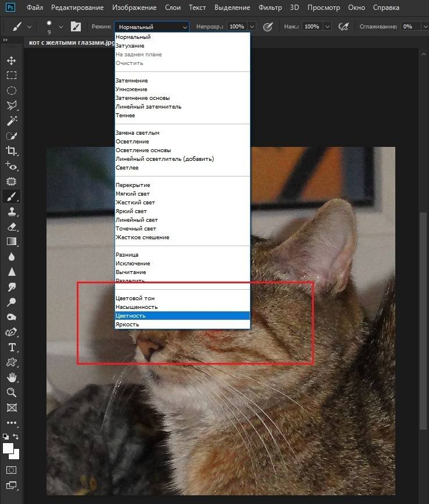Select the Horizontal Type tool
429x504 pixels.
[11, 347]
